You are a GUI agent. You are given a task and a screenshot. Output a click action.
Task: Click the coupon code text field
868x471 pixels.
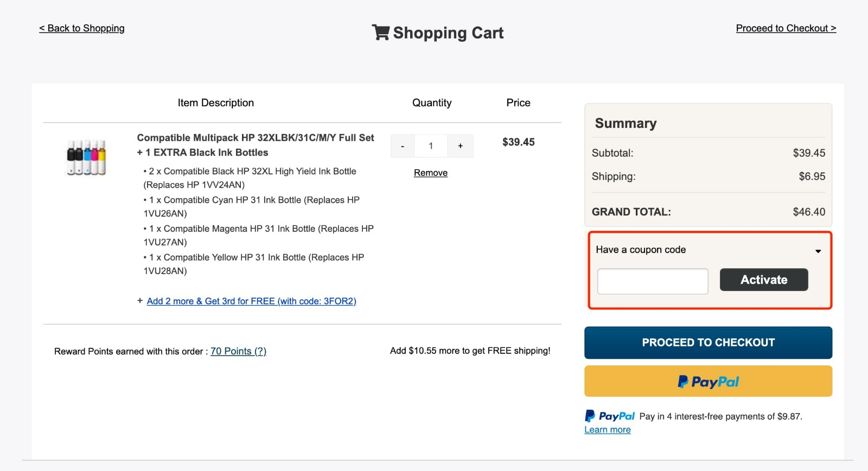pyautogui.click(x=653, y=281)
